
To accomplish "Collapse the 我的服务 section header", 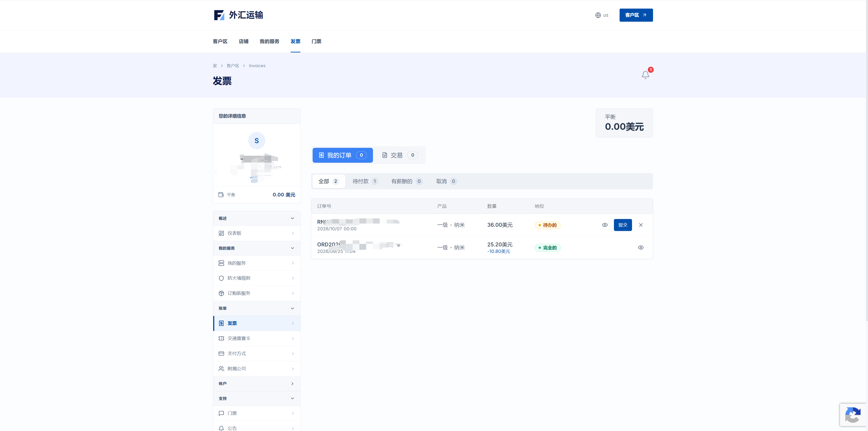I will 257,248.
